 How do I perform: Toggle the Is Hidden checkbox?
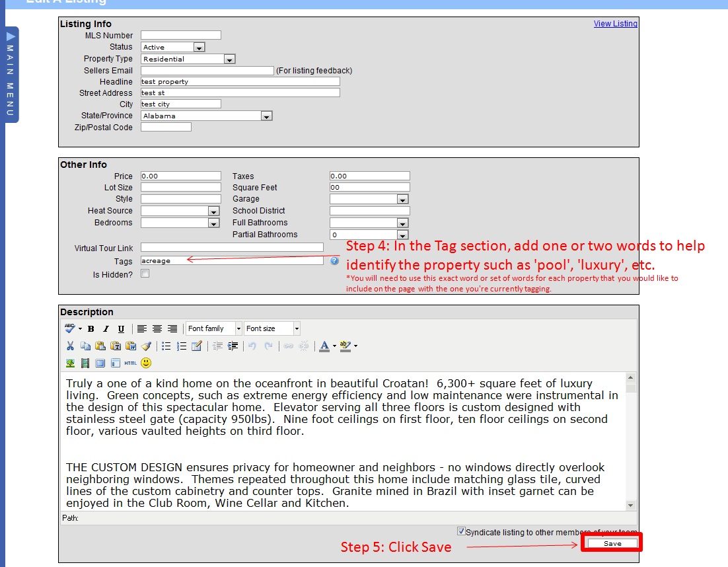pyautogui.click(x=145, y=274)
